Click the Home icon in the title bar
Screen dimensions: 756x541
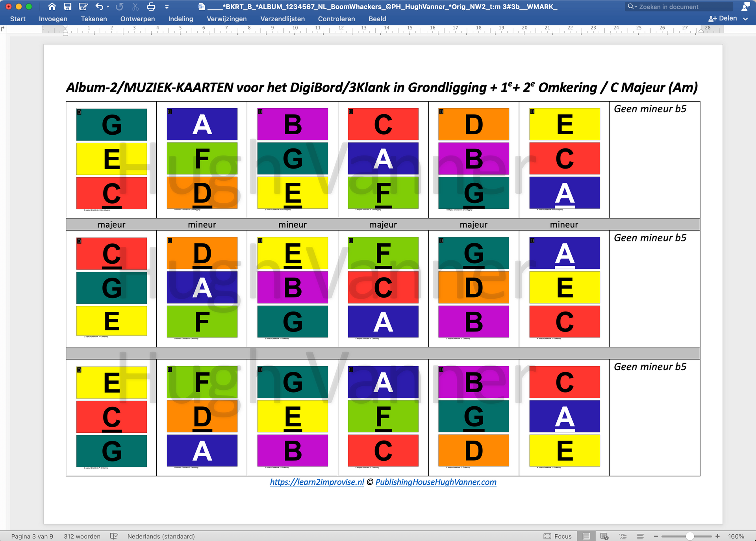tap(52, 7)
